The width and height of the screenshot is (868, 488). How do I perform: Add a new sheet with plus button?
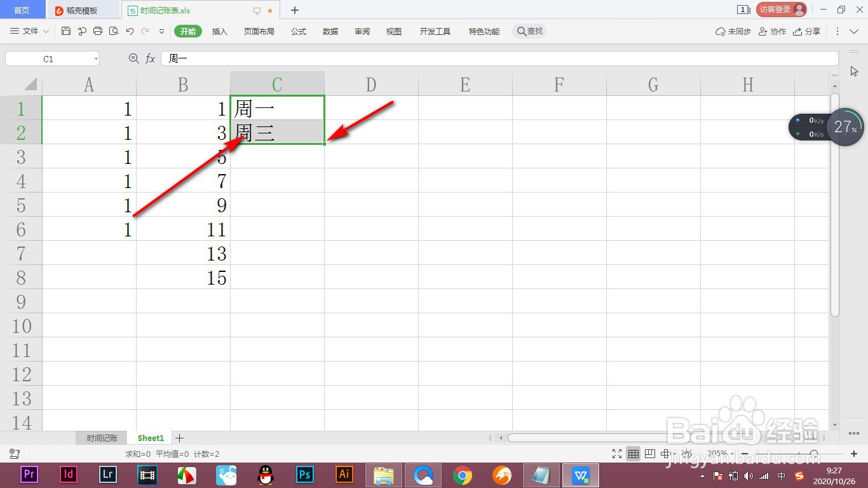click(180, 438)
